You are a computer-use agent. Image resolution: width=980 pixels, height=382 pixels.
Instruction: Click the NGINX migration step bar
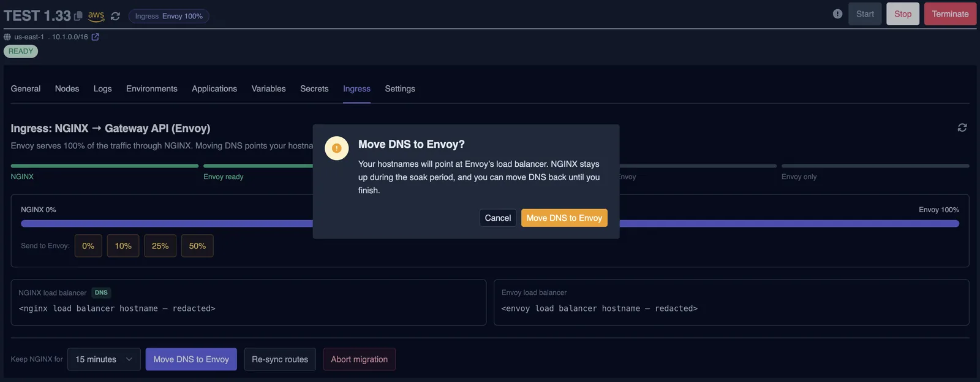tap(104, 166)
